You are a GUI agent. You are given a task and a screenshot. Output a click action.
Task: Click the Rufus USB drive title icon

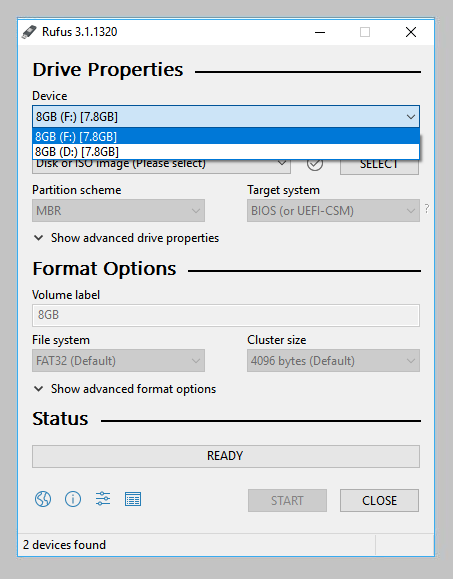click(29, 32)
